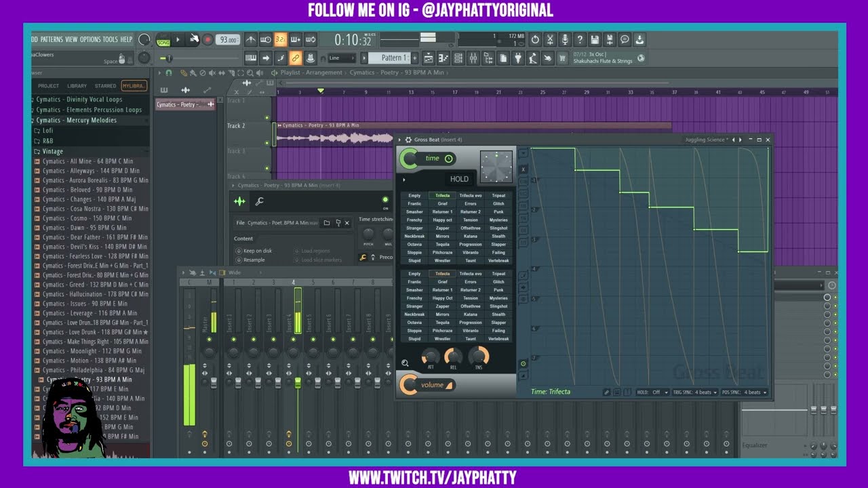Open the HELP menu
Image resolution: width=868 pixels, height=488 pixels.
[x=127, y=39]
